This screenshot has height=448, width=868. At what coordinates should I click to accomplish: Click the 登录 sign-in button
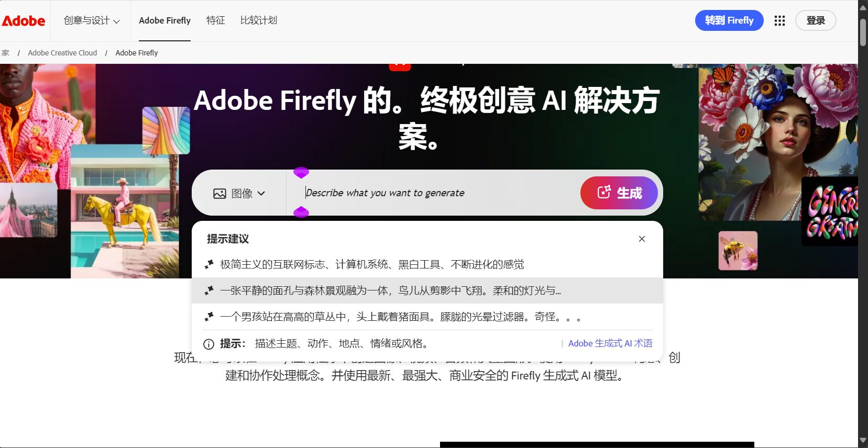click(816, 20)
